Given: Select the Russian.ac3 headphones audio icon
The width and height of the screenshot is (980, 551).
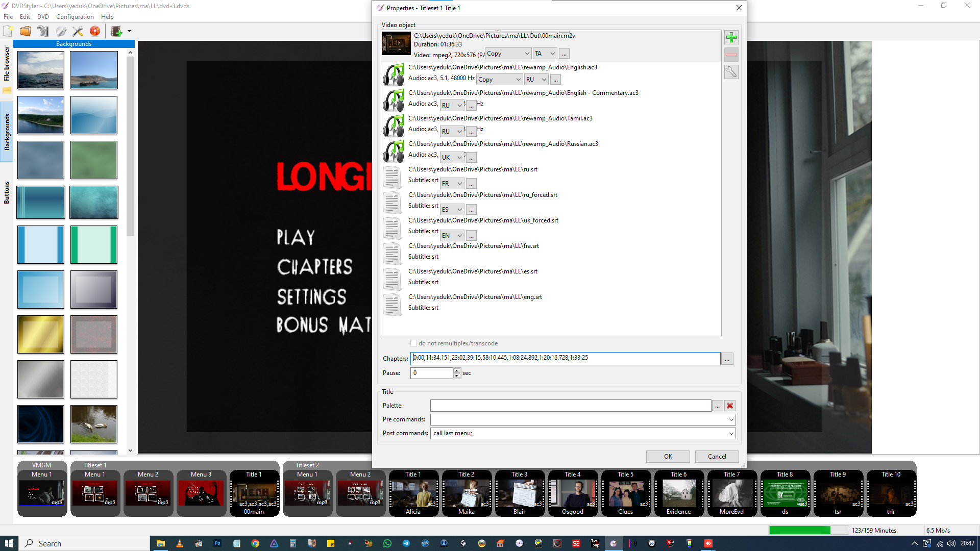Looking at the screenshot, I should tap(393, 151).
